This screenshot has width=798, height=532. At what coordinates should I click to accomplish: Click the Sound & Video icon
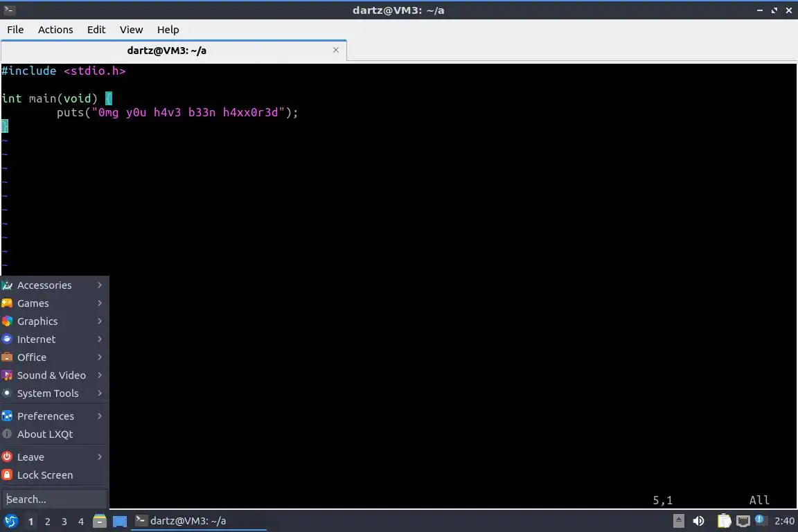tap(7, 375)
